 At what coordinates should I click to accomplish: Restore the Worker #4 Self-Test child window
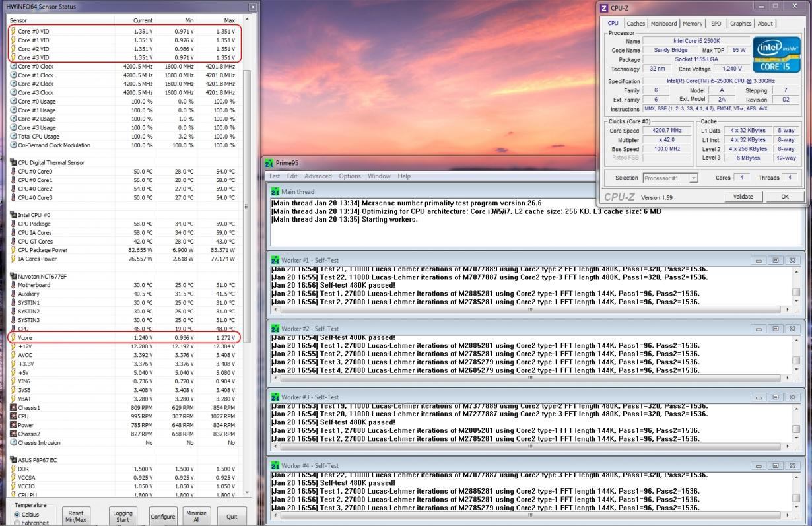click(776, 466)
